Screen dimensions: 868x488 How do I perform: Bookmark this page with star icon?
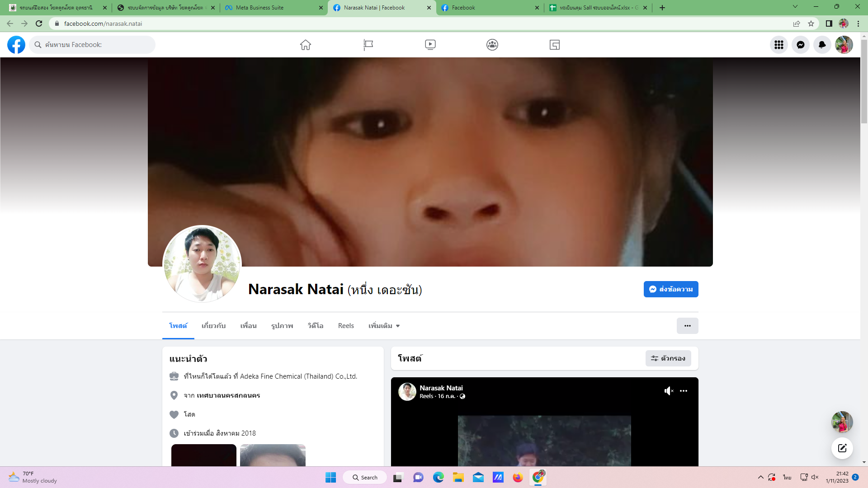coord(811,23)
